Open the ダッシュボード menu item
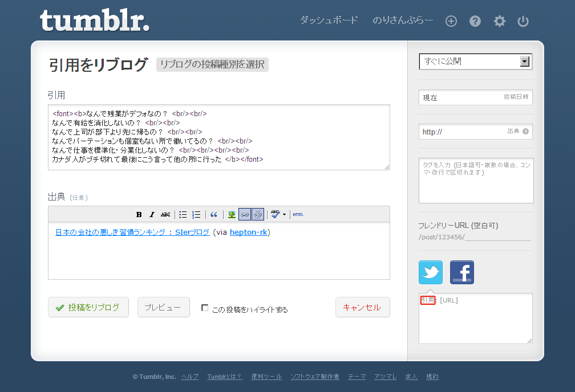 [329, 20]
